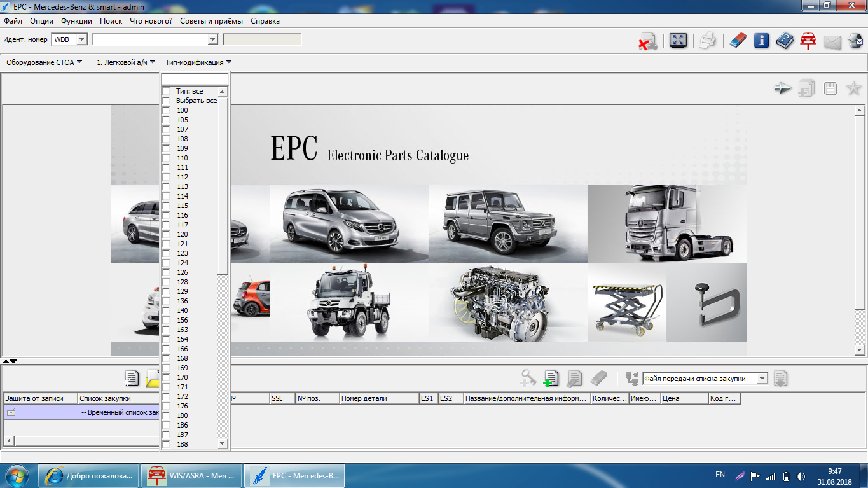
Task: Check the box for type 140
Action: (x=167, y=311)
